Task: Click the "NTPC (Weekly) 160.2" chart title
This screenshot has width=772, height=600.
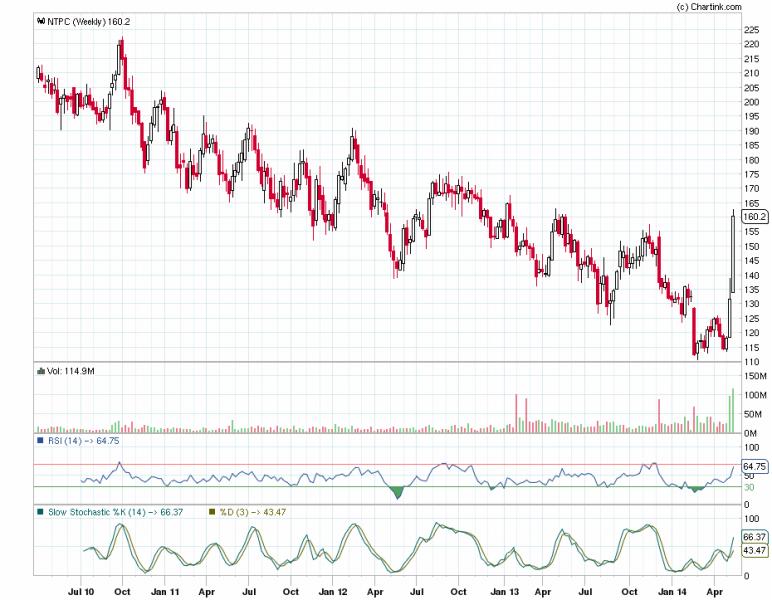Action: (x=89, y=22)
